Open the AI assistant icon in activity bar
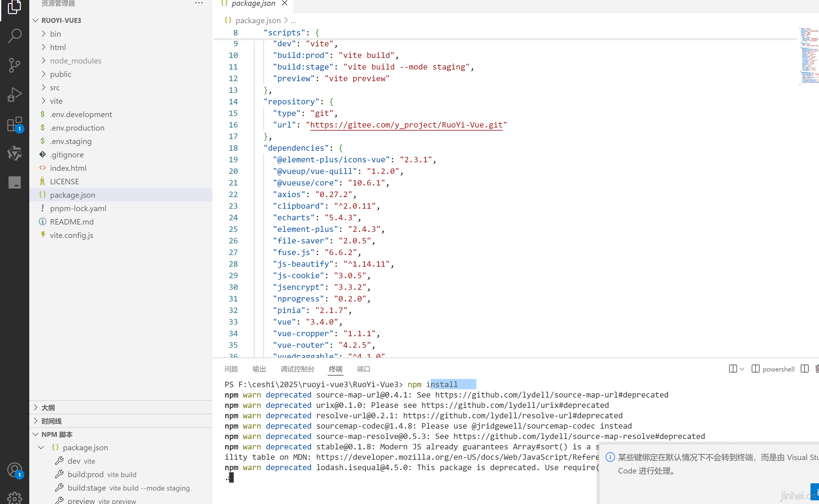Screen dimensions: 819x504 pyautogui.click(x=14, y=153)
